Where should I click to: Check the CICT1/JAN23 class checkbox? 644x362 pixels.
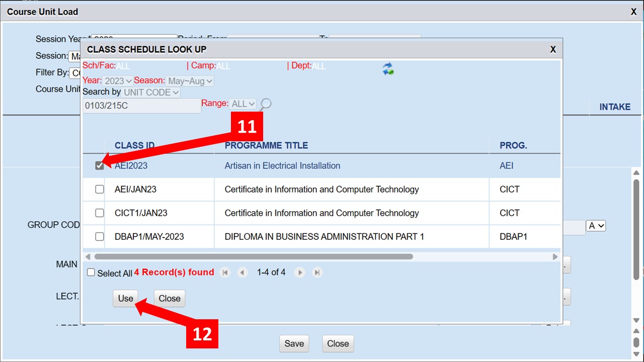pos(100,213)
